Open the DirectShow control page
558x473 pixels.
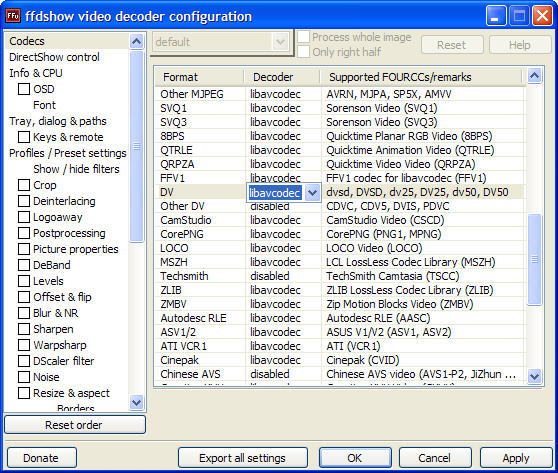coord(54,57)
